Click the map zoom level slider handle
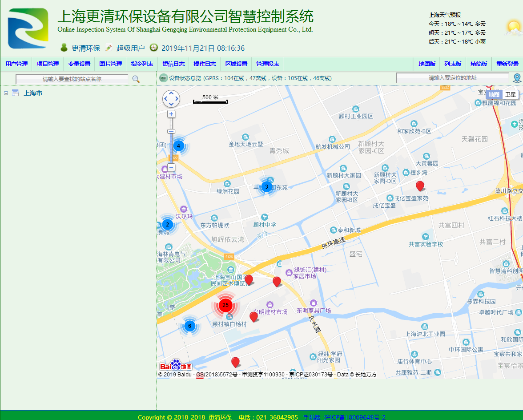 (171, 131)
